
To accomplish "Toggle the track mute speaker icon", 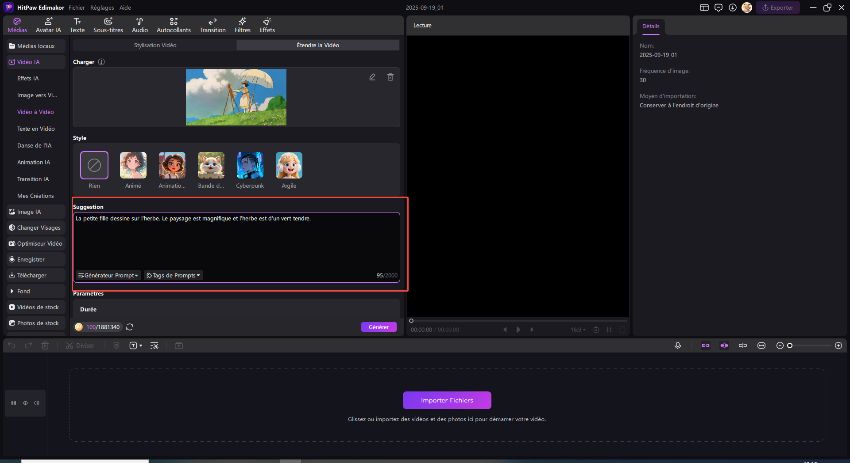I will (36, 403).
